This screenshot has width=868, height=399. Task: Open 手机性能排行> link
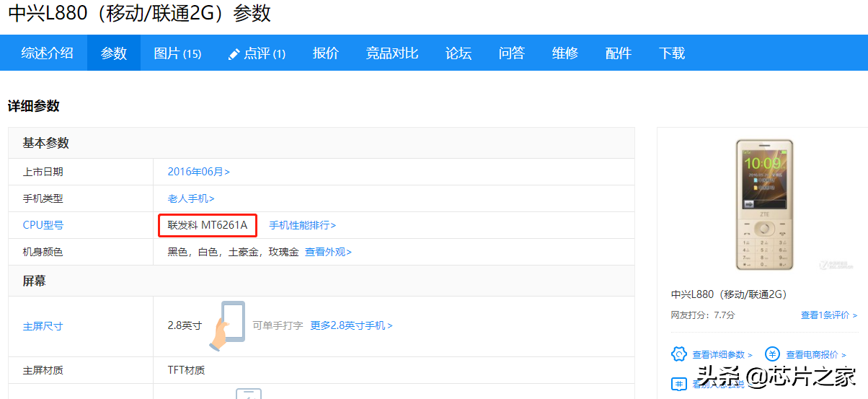303,225
